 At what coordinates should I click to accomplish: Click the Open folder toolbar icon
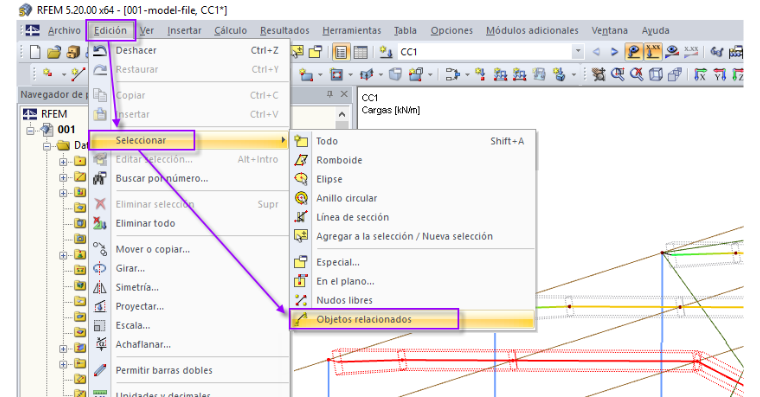[x=54, y=52]
